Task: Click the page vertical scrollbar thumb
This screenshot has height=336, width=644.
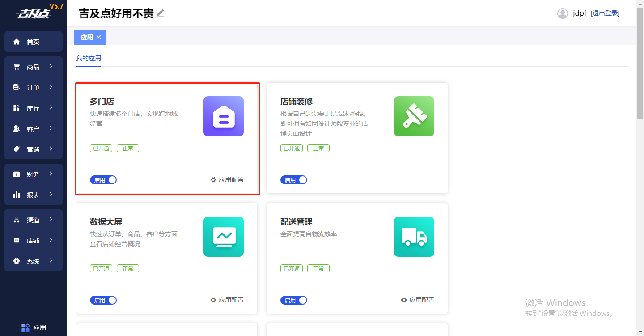Action: click(640, 63)
